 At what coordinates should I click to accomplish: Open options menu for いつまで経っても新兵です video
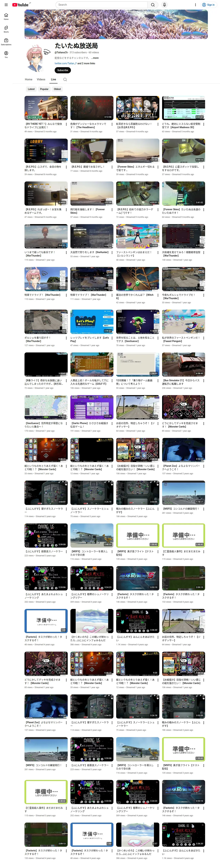pos(66,253)
